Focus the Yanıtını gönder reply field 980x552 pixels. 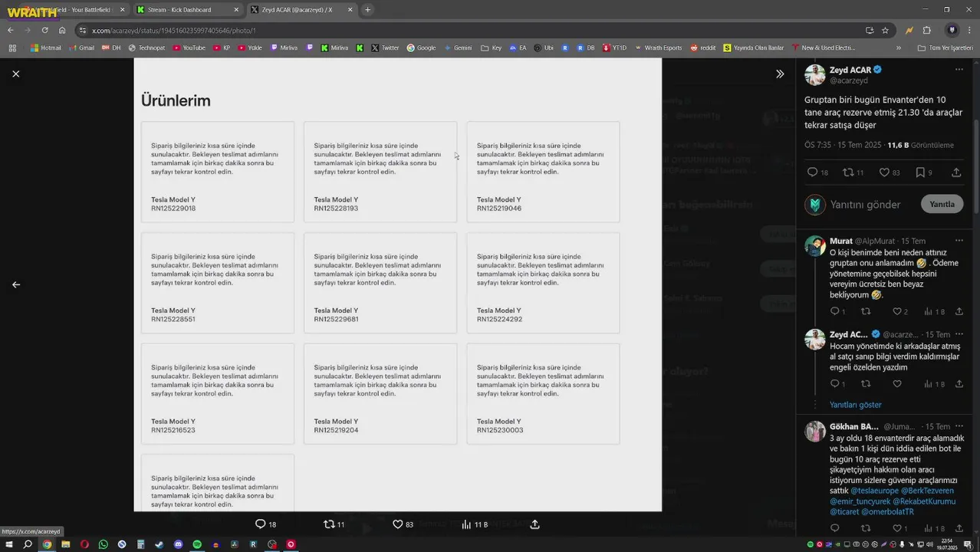(x=865, y=205)
